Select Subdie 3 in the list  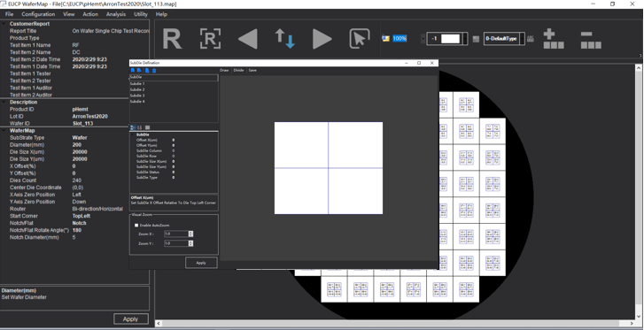[x=137, y=96]
